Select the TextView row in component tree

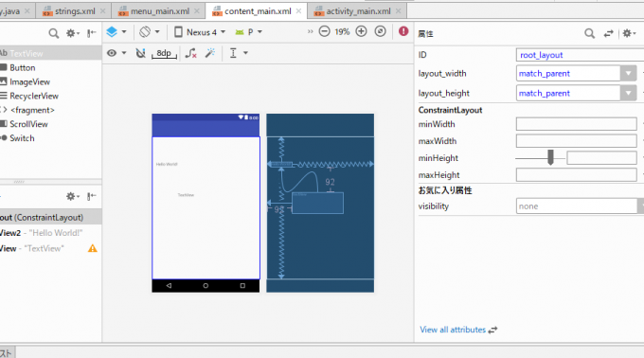point(50,248)
